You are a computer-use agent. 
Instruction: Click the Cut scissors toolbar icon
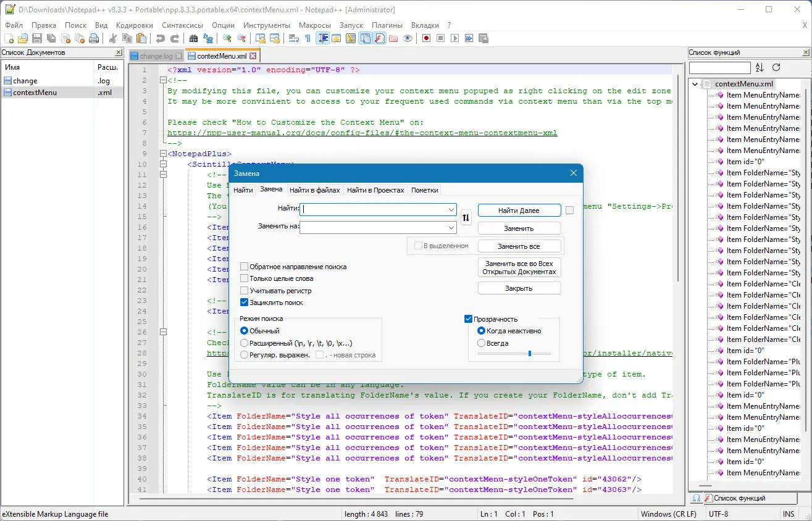click(x=113, y=38)
